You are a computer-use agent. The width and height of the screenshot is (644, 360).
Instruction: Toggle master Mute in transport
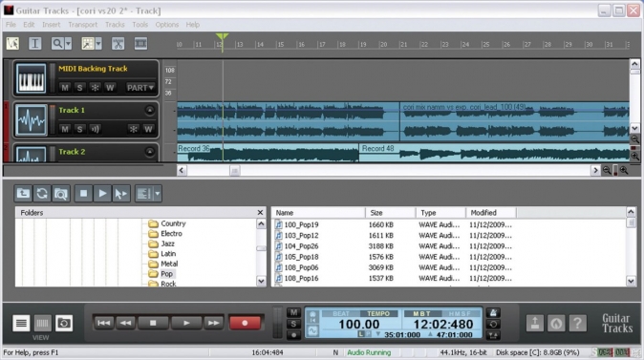[x=293, y=312]
